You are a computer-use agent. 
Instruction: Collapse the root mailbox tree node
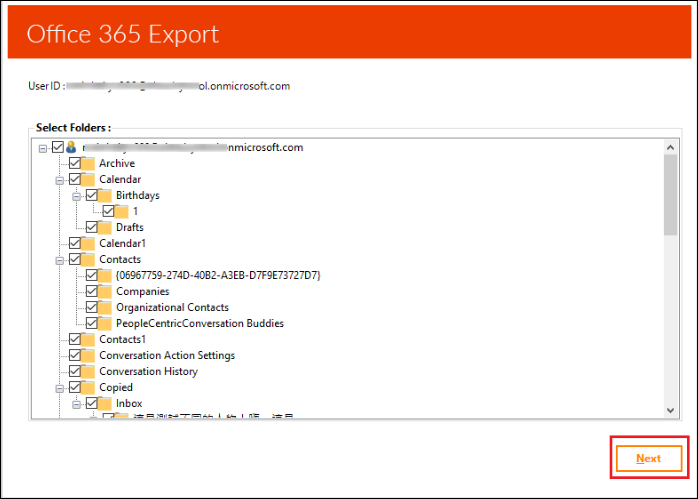pos(43,149)
